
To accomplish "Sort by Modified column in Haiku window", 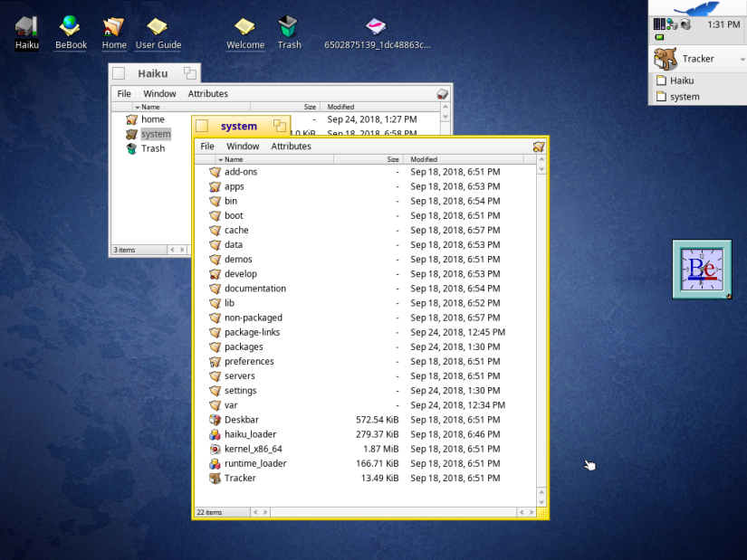I will [x=379, y=107].
